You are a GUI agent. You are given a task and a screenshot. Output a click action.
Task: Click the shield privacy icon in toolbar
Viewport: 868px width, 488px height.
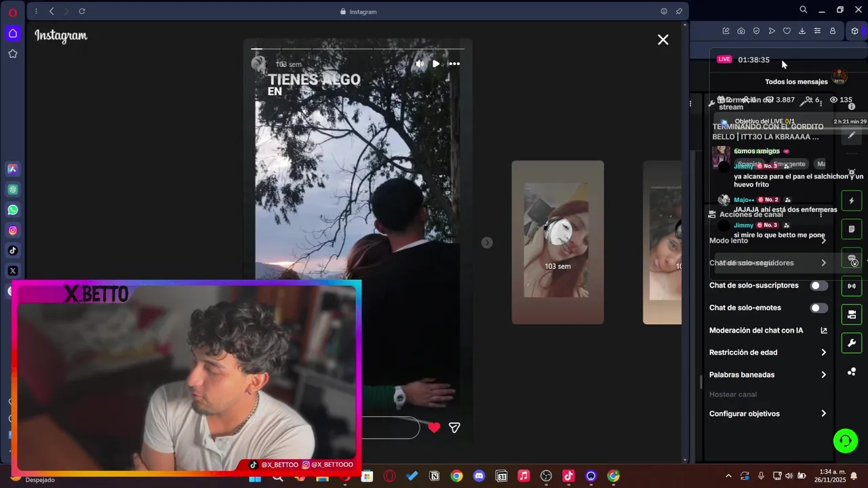pyautogui.click(x=756, y=31)
